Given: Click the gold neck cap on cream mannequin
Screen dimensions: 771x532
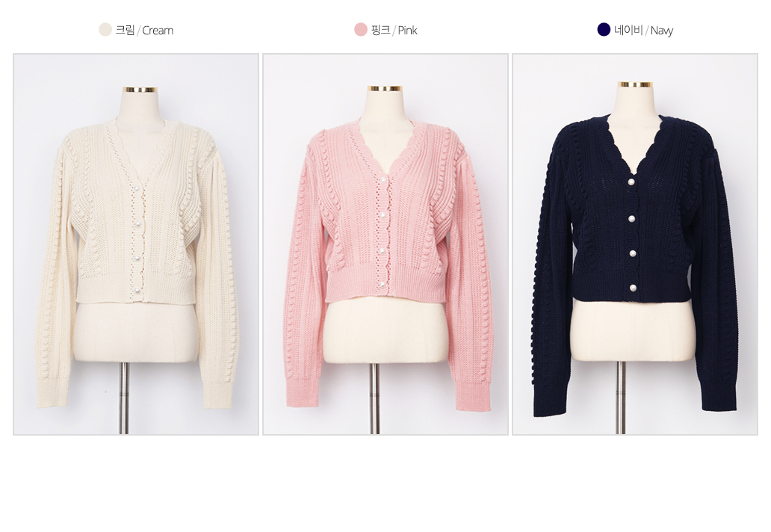Looking at the screenshot, I should 140,90.
